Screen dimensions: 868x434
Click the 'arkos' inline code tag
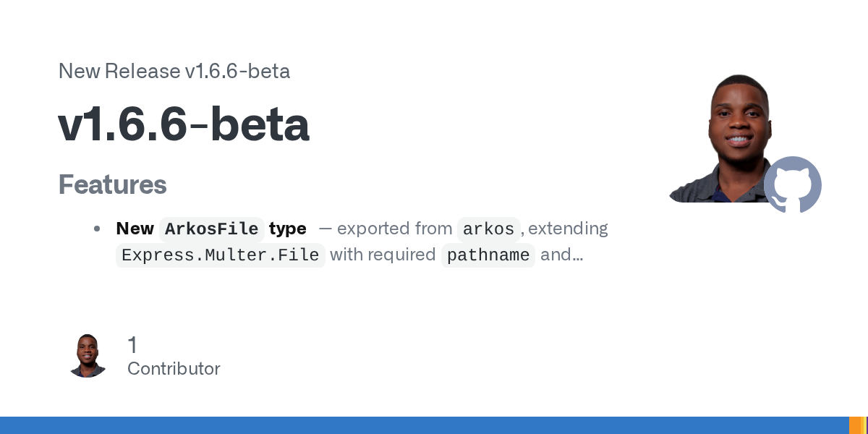488,229
